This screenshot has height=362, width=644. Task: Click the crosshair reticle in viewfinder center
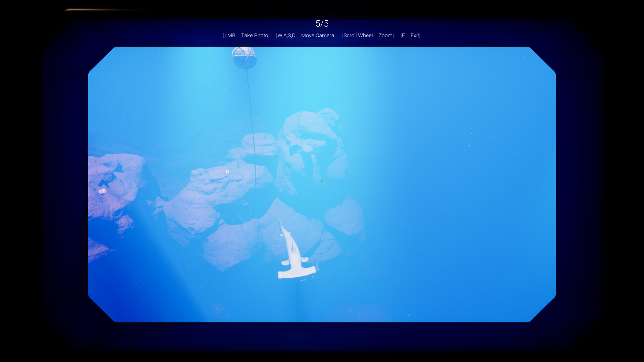click(322, 181)
